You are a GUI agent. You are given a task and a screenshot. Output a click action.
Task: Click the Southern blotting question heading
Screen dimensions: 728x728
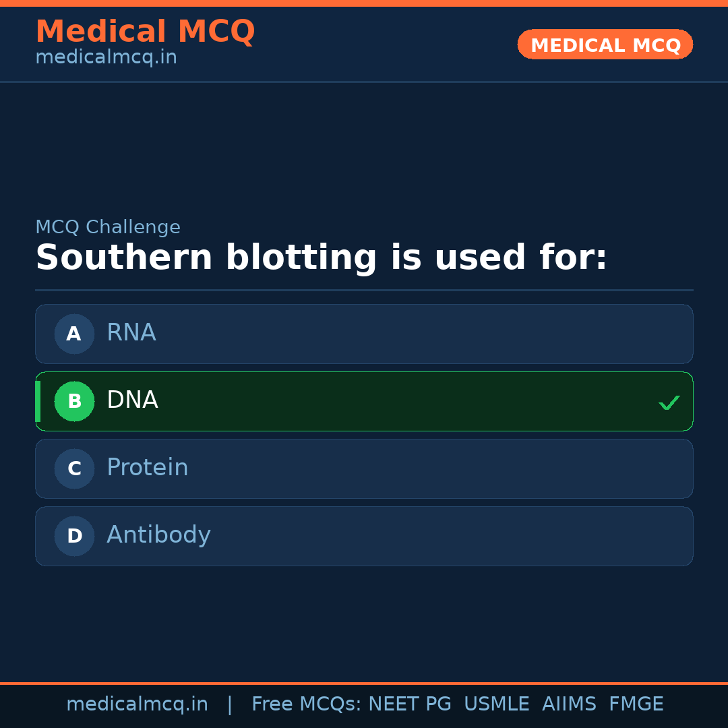321,258
